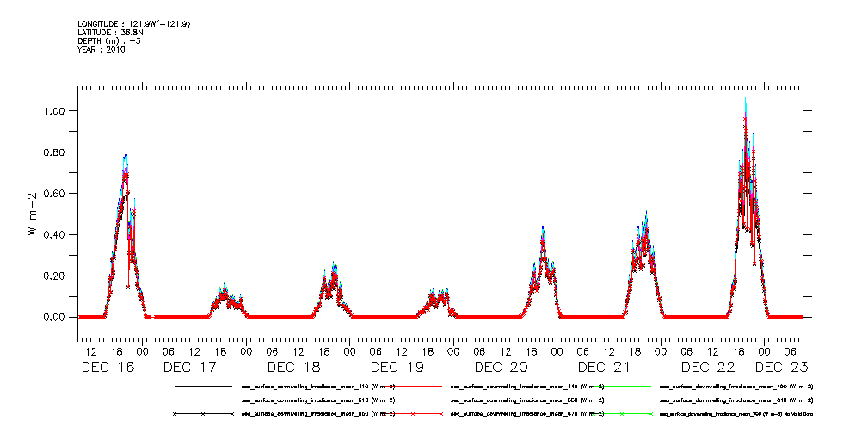Click the W m-2 y-axis title
868x434 pixels.
(33, 214)
